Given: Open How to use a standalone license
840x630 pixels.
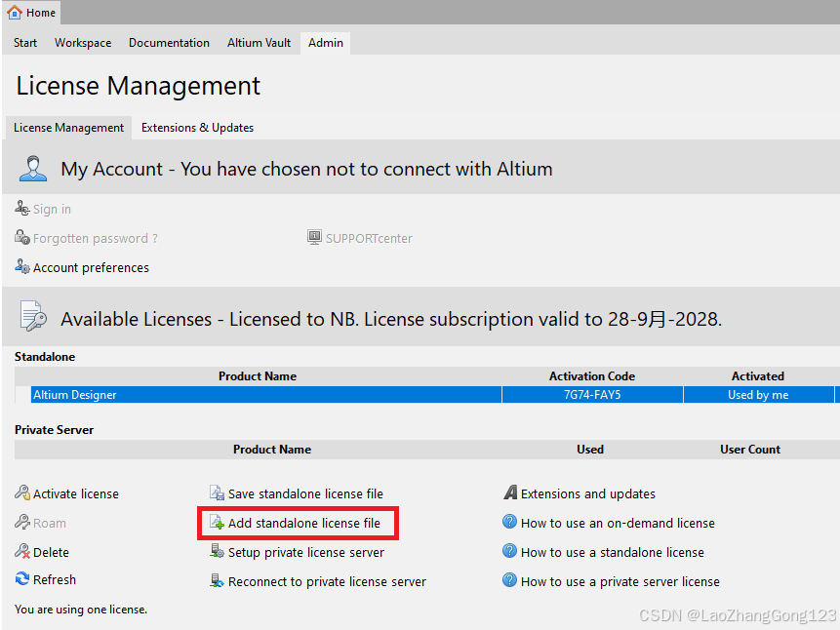Looking at the screenshot, I should [x=613, y=552].
